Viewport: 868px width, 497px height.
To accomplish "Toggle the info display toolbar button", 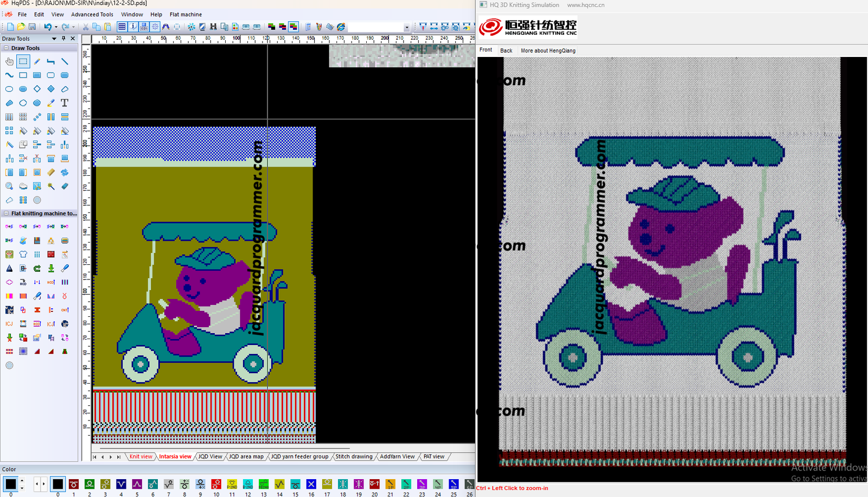I will click(133, 27).
